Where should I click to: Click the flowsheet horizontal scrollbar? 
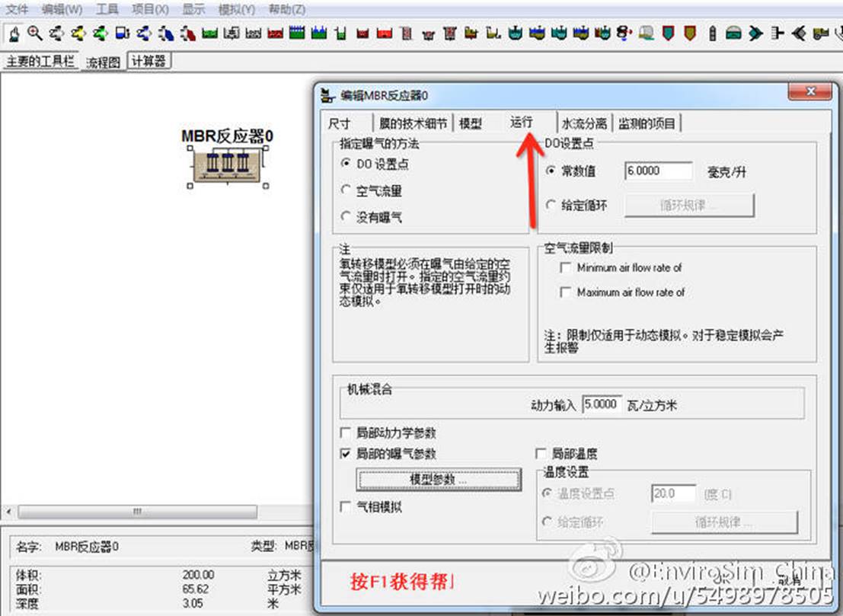coord(137,512)
